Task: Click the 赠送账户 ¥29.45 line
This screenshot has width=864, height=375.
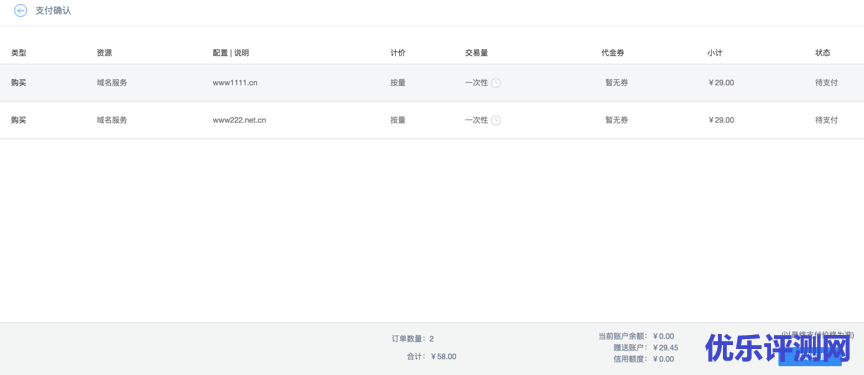Action: [646, 347]
